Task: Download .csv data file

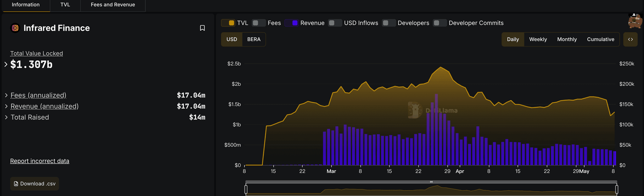Action: click(x=35, y=184)
